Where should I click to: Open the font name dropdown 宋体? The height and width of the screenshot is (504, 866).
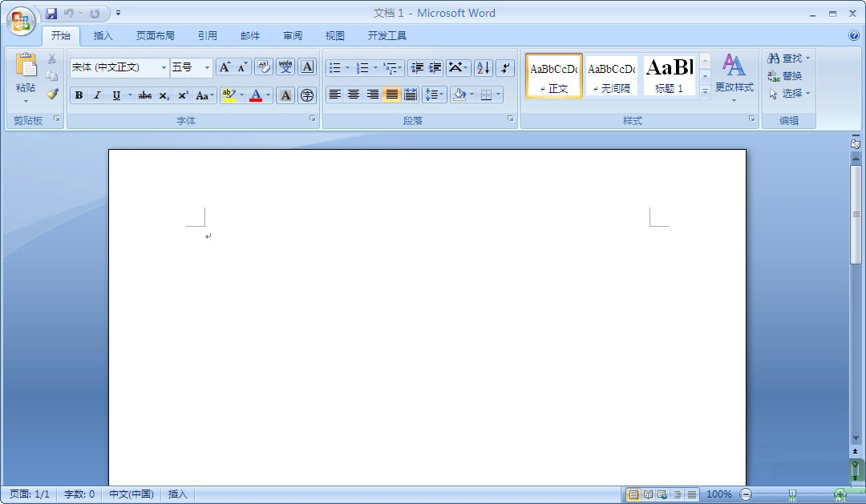click(164, 68)
